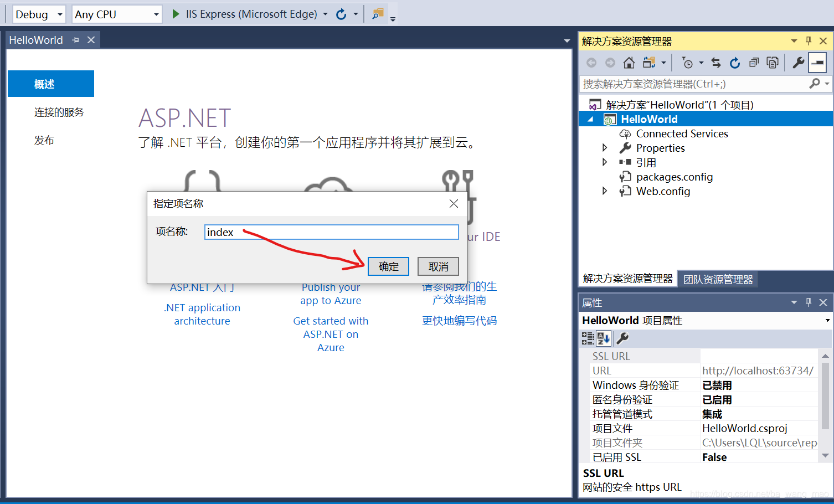Select the Windows 身份验证 property row
The height and width of the screenshot is (504, 834).
tap(704, 385)
